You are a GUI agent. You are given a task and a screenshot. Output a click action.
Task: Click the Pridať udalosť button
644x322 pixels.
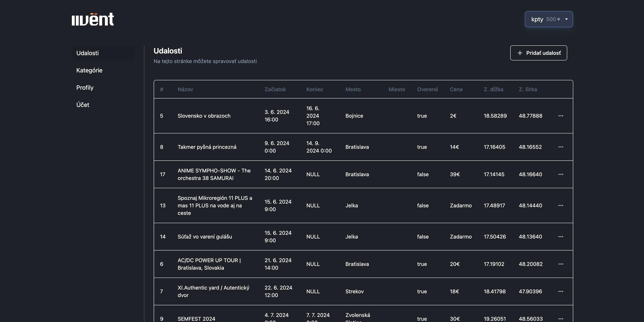[538, 53]
